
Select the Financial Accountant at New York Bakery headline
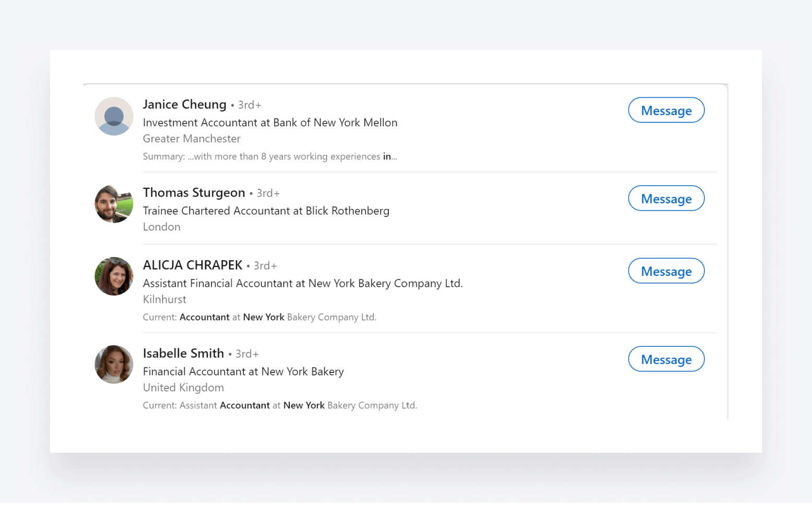(x=243, y=371)
